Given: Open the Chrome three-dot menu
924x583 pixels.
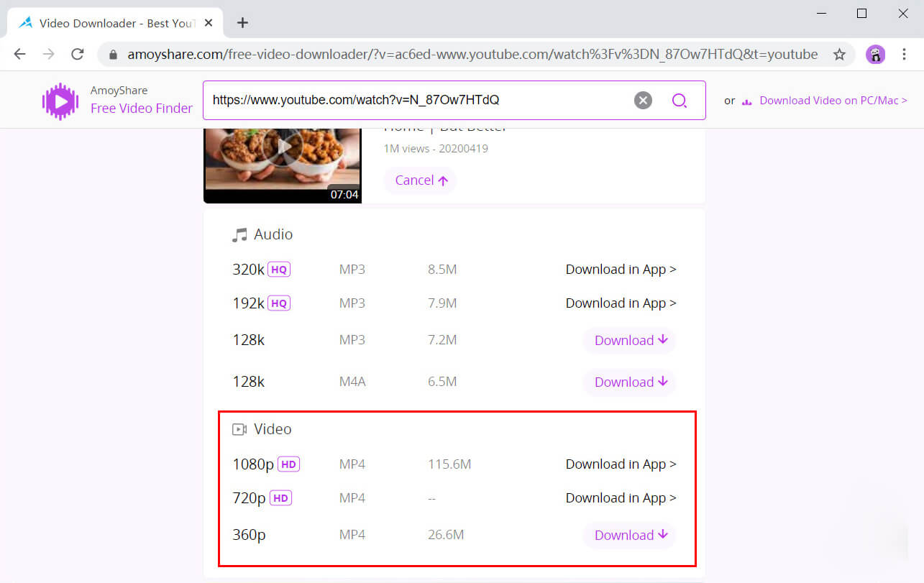Looking at the screenshot, I should [905, 54].
